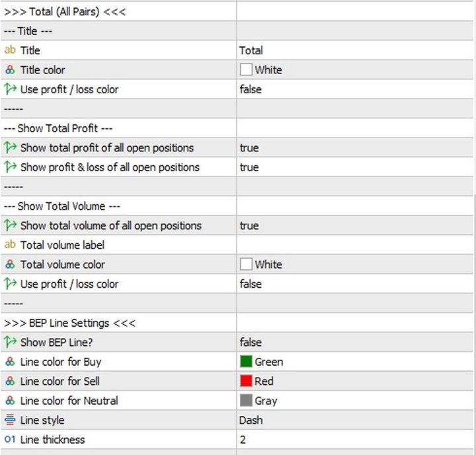Click the string icon beside Total volume label
The image size is (476, 455).
[x=10, y=245]
